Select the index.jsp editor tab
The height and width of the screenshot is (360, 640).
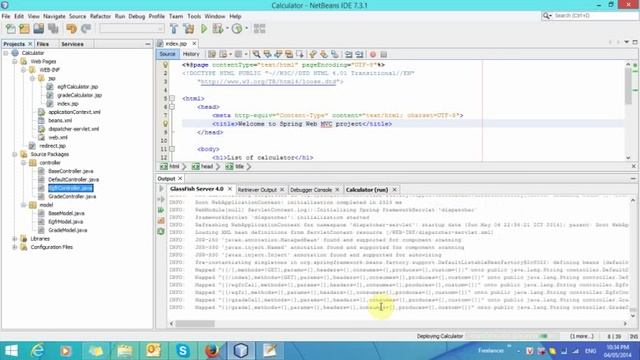176,43
